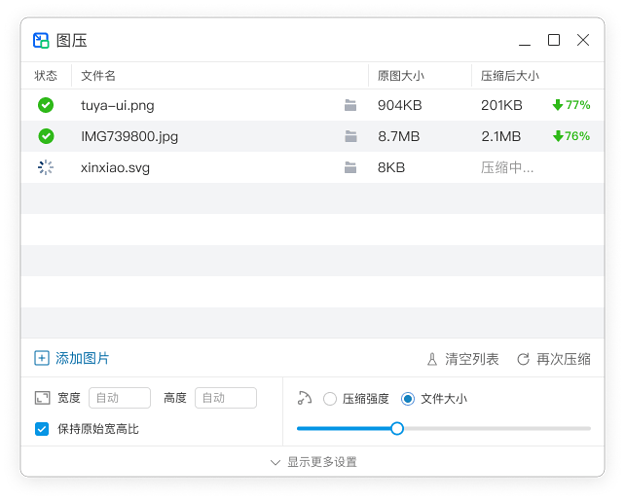The height and width of the screenshot is (500, 624).
Task: Uncheck 保持原始宽高比 checkbox
Action: [x=42, y=429]
